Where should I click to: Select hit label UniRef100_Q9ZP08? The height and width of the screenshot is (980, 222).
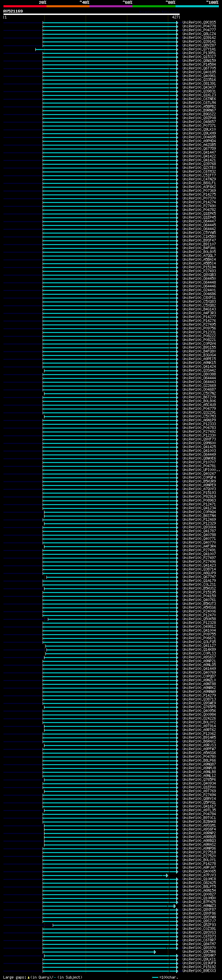pos(199,118)
